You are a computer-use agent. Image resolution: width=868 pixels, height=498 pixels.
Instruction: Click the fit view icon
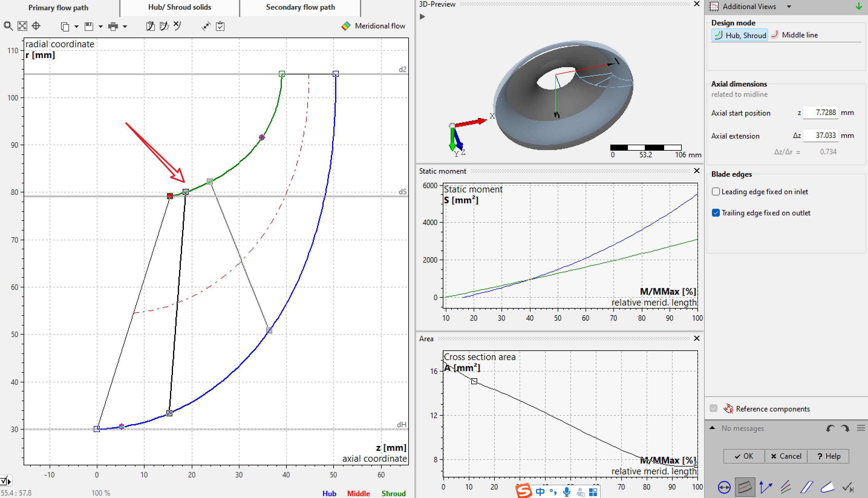coord(22,26)
